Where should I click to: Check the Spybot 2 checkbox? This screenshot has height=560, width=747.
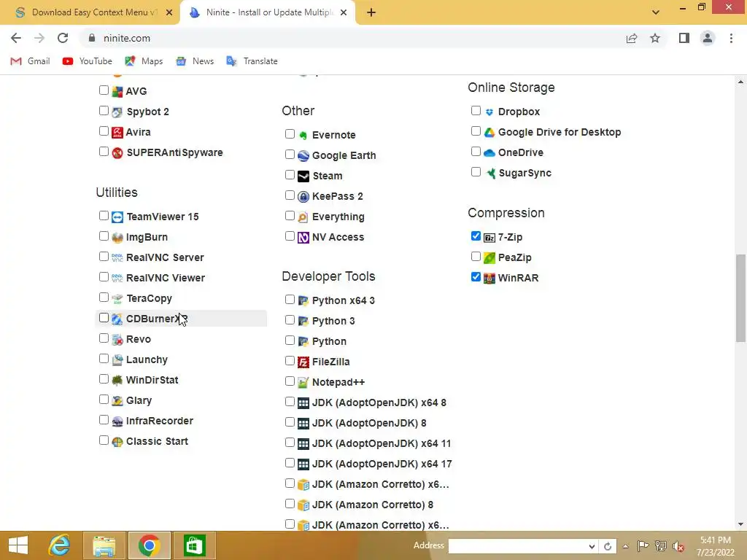(104, 111)
